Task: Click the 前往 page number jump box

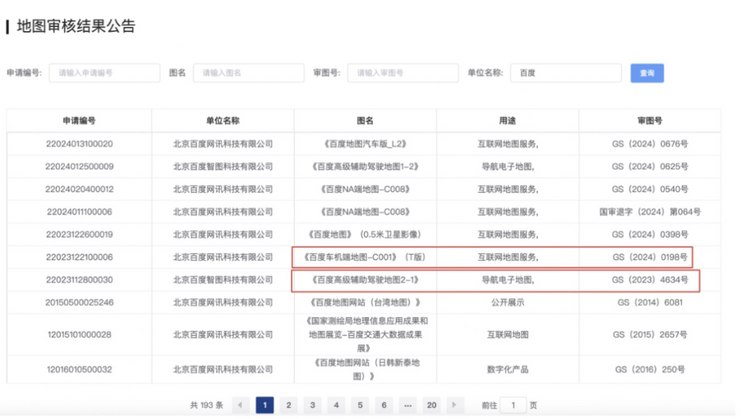Action: tap(513, 405)
